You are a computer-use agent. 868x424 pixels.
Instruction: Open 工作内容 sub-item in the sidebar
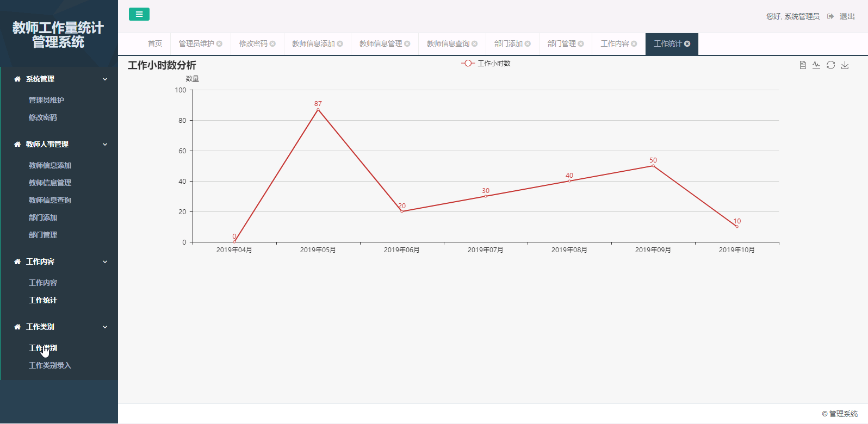43,283
